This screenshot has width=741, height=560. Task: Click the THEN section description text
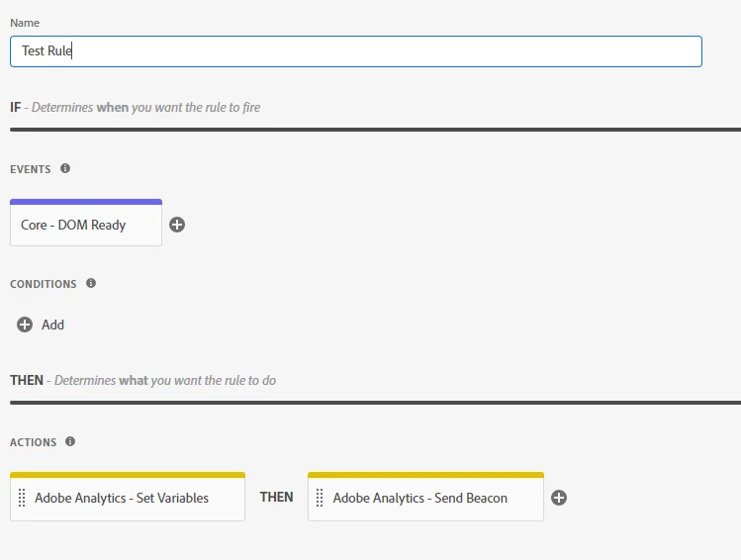[x=165, y=380]
